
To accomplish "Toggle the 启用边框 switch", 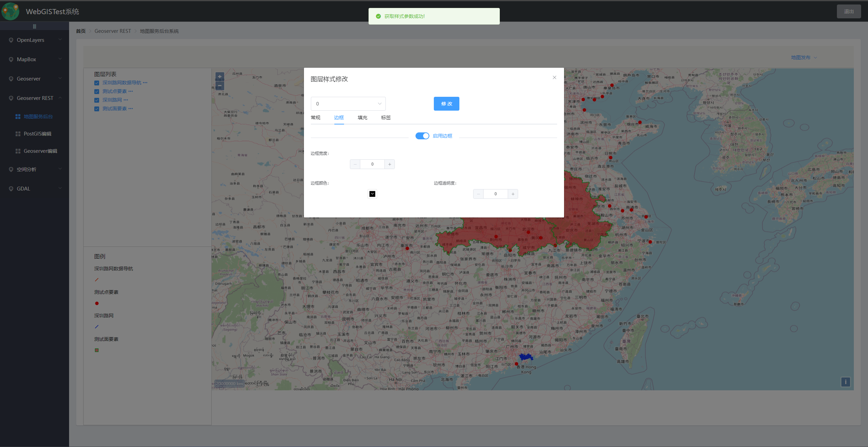I will pos(422,136).
